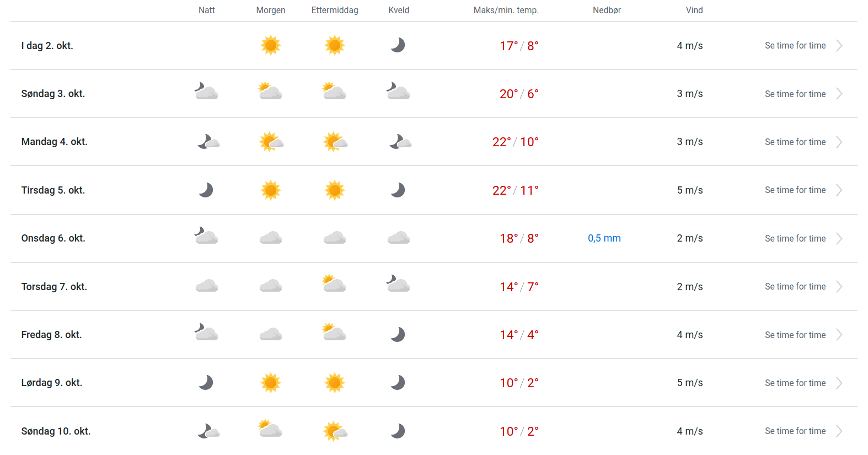Click Onsdag 6. okt. morning cloud icon
This screenshot has width=868, height=455.
(271, 238)
